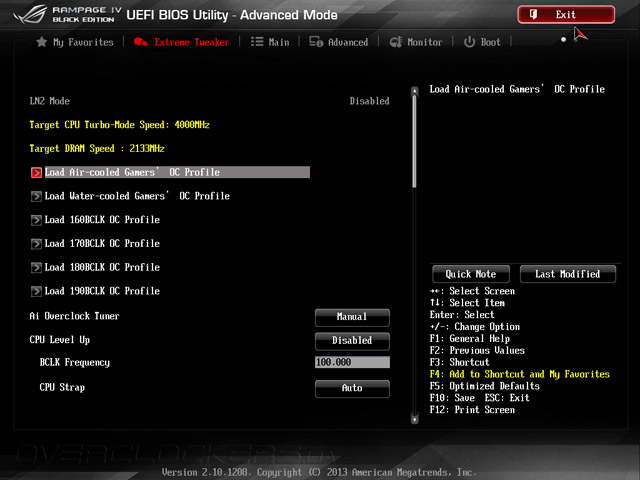Click the F12: Print Screen hint
The height and width of the screenshot is (480, 640).
point(472,409)
